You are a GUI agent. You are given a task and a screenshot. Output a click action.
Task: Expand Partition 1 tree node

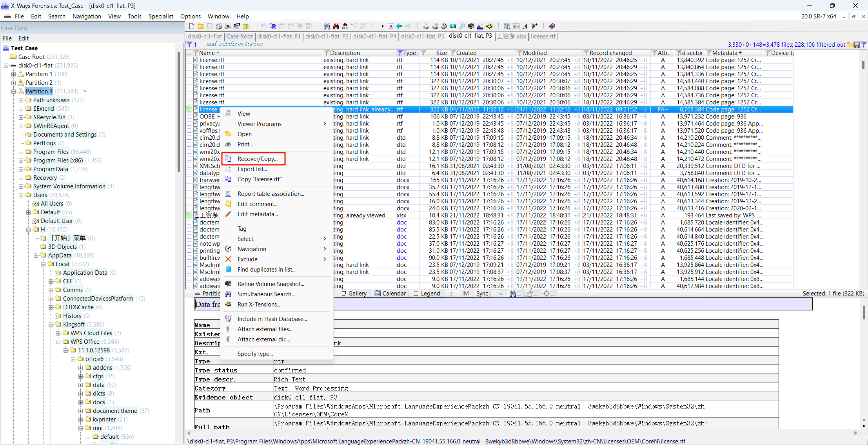13,74
